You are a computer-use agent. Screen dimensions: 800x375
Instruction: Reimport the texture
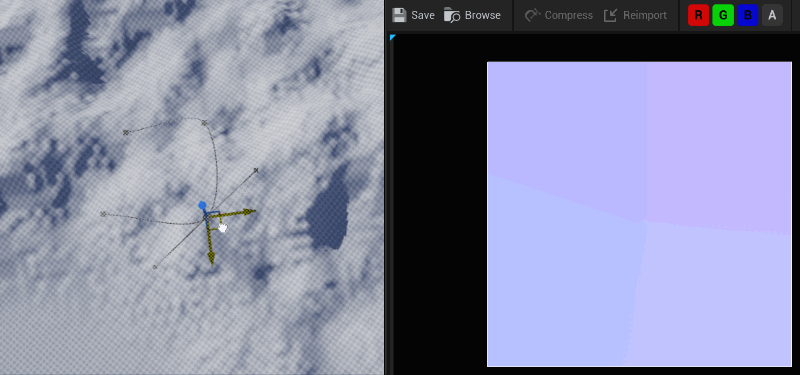(635, 15)
